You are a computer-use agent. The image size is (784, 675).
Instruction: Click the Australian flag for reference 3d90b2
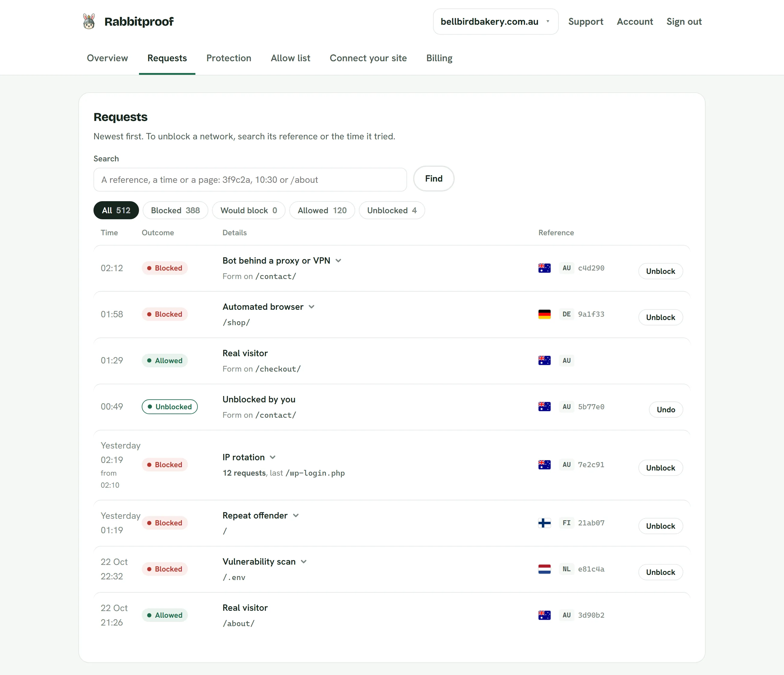tap(544, 615)
